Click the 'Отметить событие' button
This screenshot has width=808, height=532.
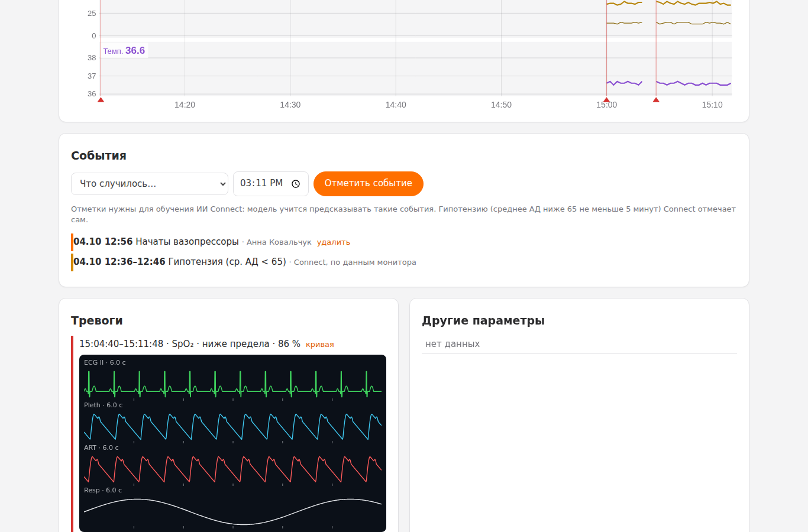tap(369, 184)
